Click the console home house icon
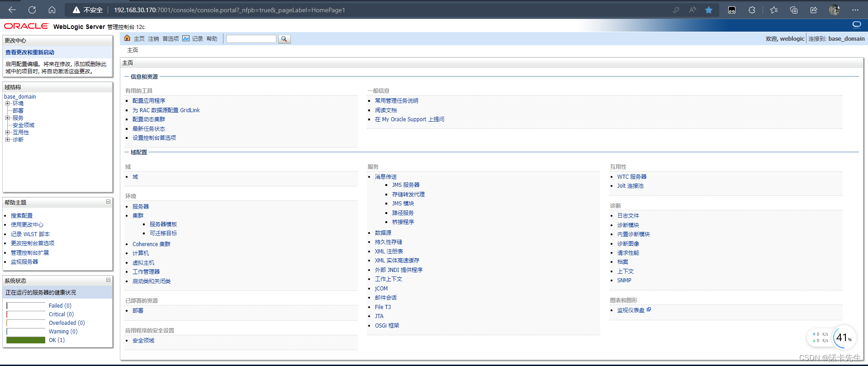Viewport: 868px width, 366px height. coord(127,38)
